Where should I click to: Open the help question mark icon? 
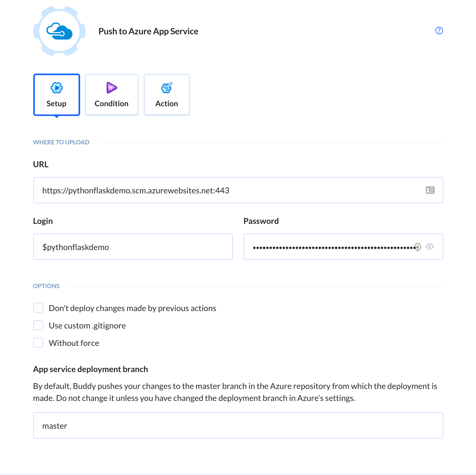[x=439, y=31]
